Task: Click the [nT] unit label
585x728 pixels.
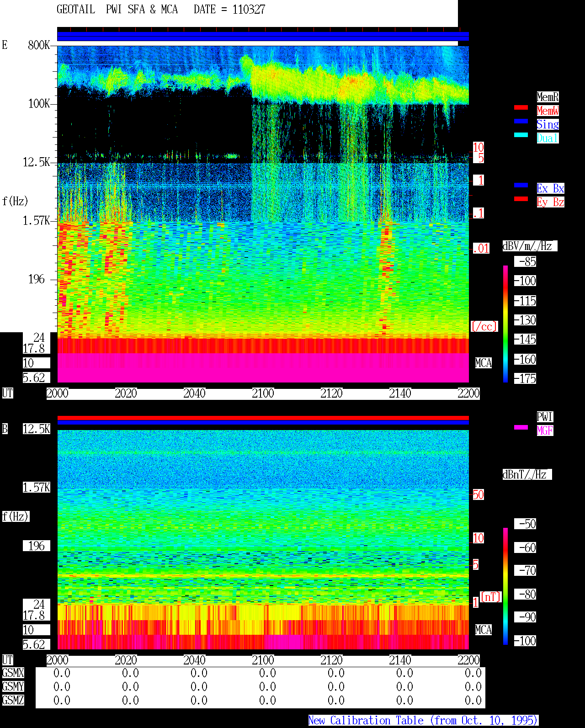Action: point(491,597)
